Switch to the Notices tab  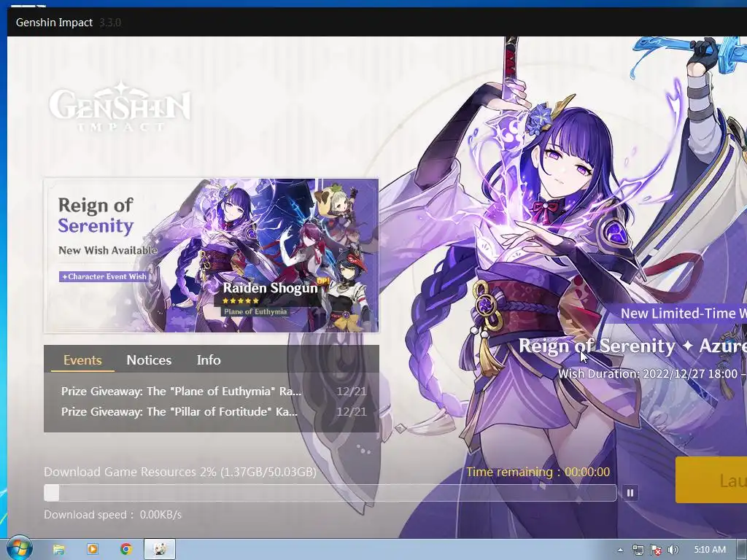149,360
